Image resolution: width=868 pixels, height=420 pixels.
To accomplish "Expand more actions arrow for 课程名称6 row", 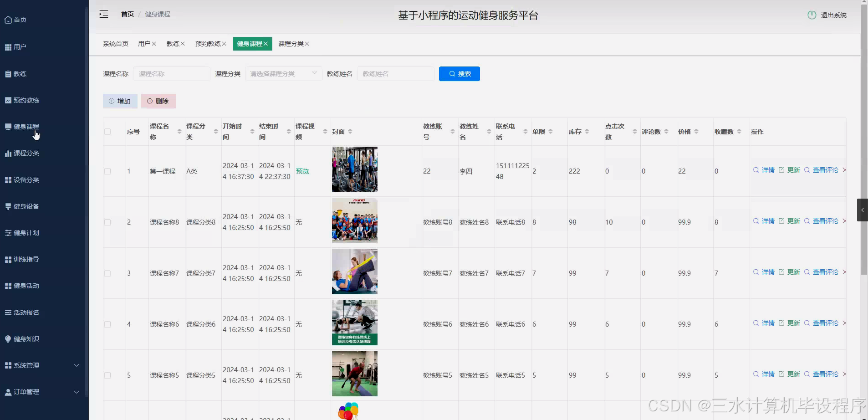I will click(844, 323).
